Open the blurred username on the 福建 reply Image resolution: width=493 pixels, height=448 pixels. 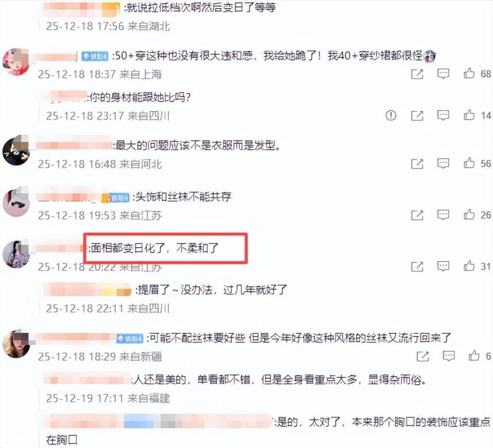(87, 380)
